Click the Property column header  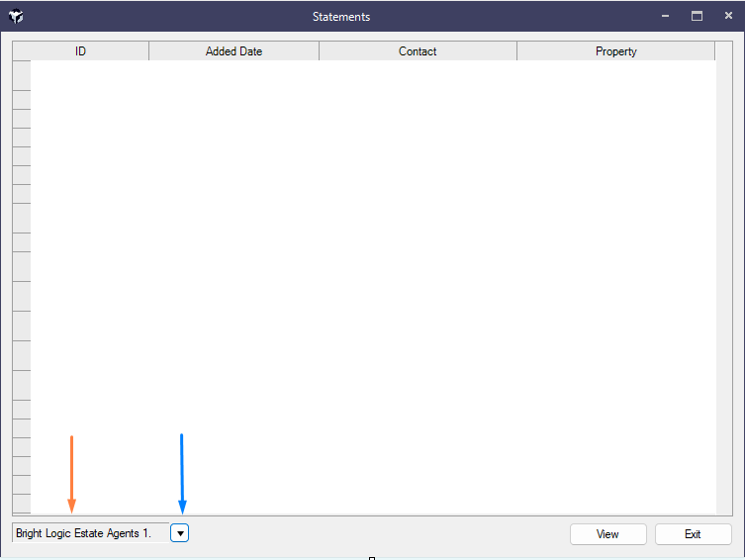tap(615, 51)
